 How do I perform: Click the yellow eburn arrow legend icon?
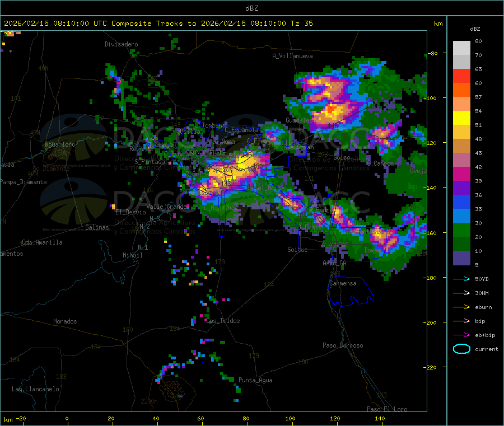[x=461, y=307]
